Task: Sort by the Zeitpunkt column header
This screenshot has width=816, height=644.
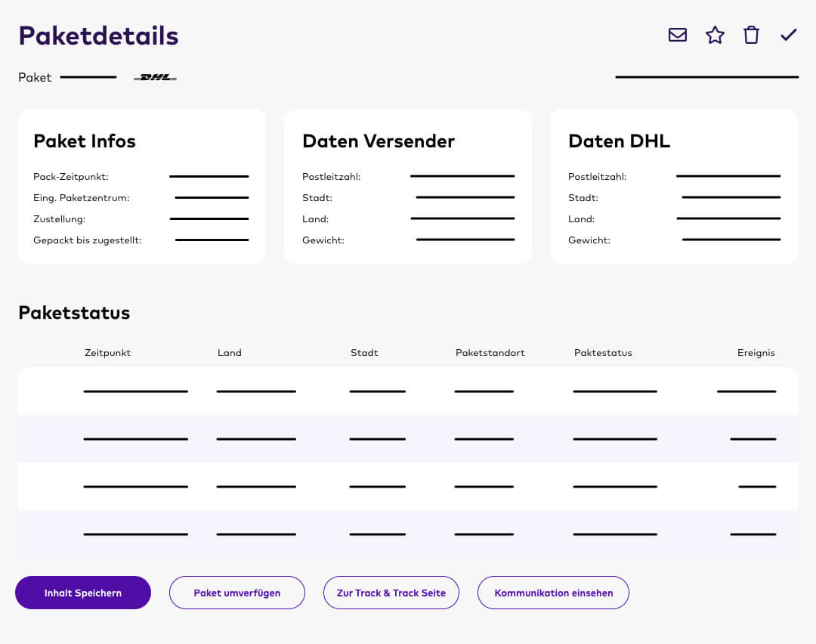Action: coord(107,353)
